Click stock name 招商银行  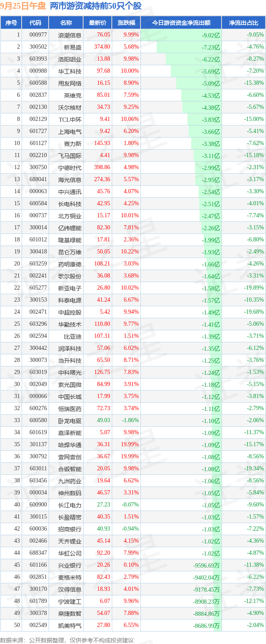(70, 529)
